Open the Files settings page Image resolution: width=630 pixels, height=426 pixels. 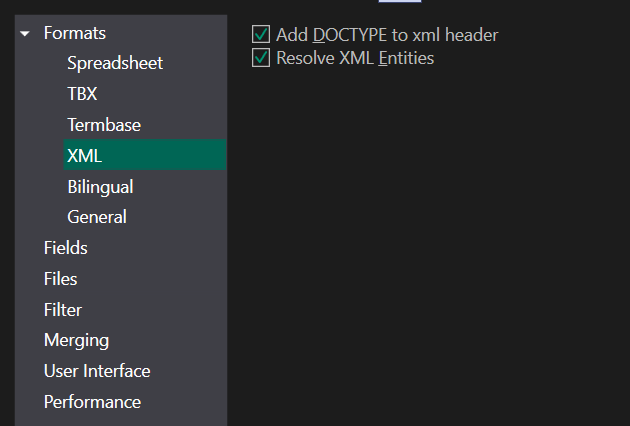click(x=60, y=279)
